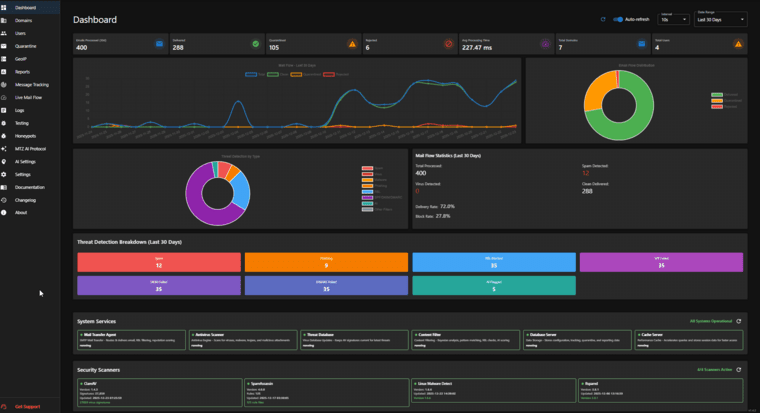The height and width of the screenshot is (413, 760).
Task: Toggle Delivered in Email Flow Distribution legend
Action: click(x=725, y=95)
